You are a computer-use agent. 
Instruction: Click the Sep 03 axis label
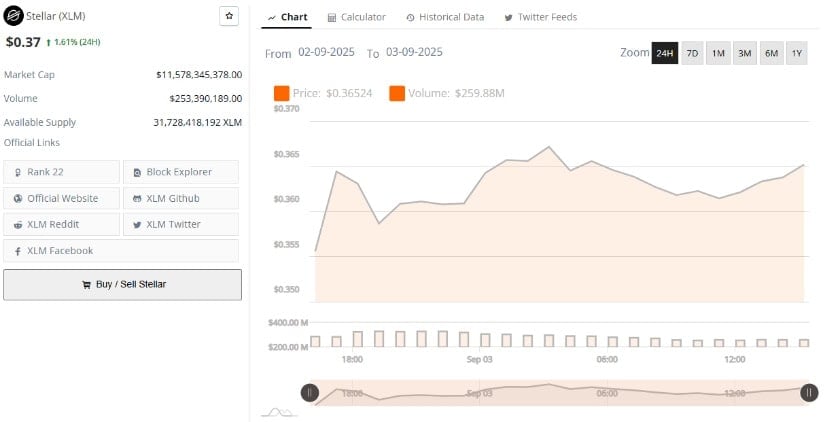tap(479, 359)
